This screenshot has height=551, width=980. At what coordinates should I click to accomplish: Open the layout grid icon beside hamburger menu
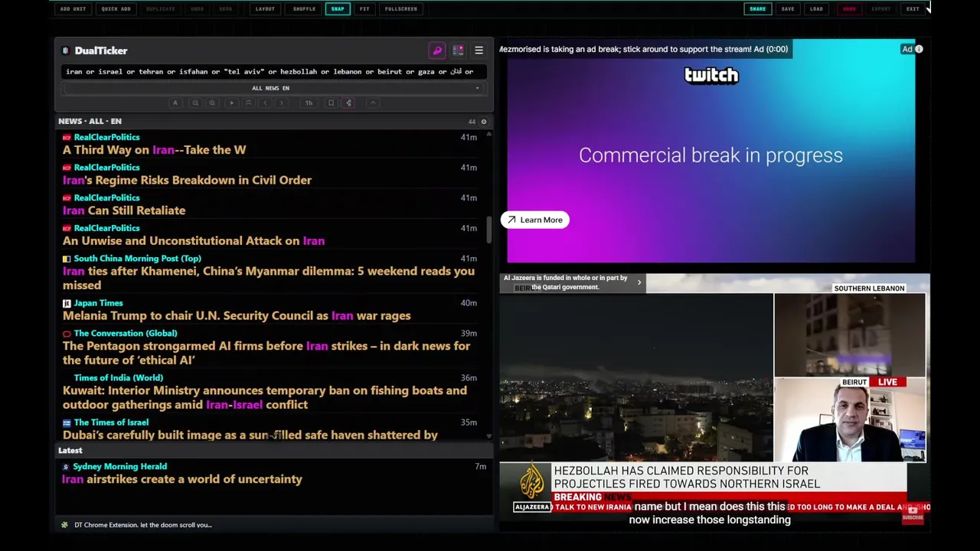tap(458, 51)
